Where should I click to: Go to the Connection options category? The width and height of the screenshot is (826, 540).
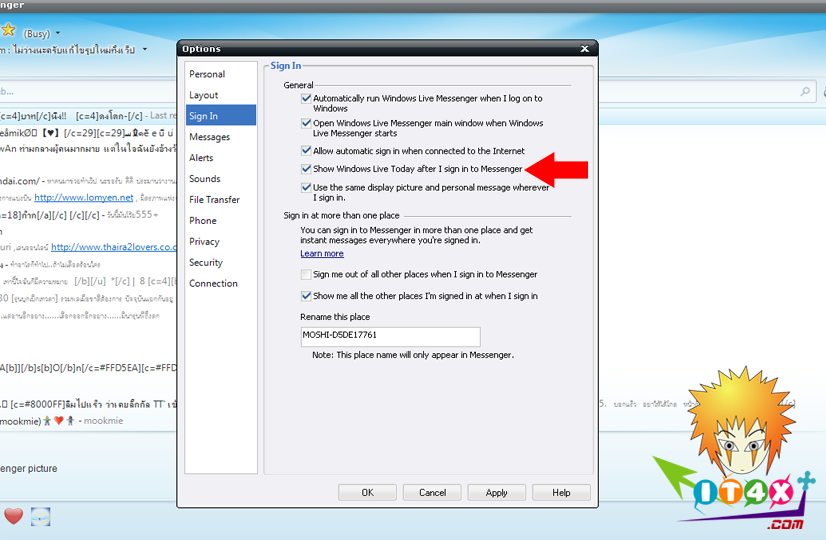[x=213, y=283]
